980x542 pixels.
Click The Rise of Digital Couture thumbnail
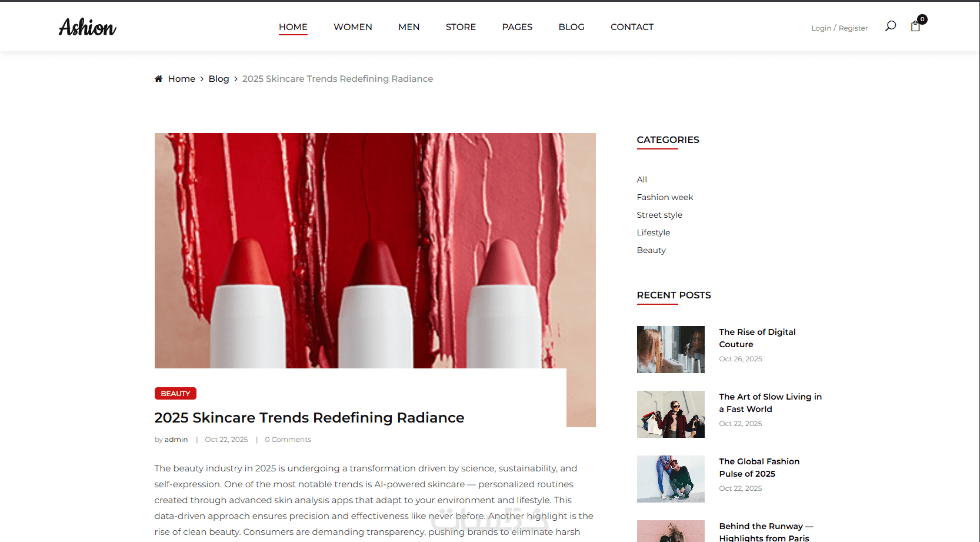671,350
